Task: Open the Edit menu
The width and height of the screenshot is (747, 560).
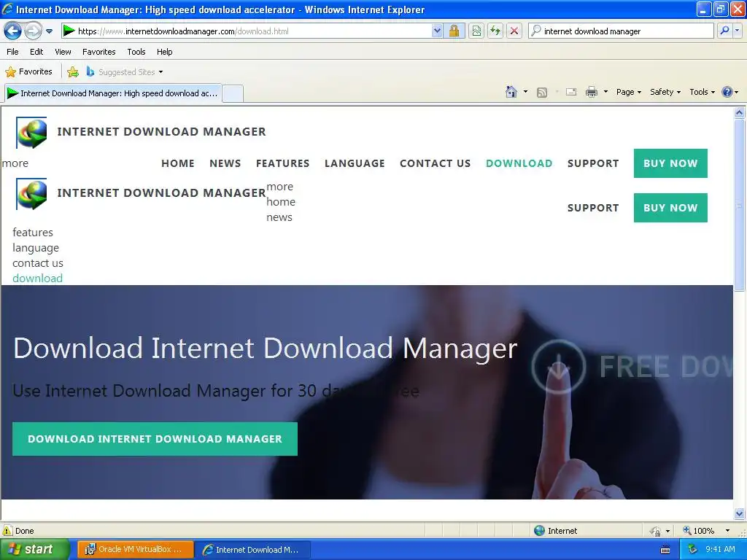Action: [x=36, y=52]
